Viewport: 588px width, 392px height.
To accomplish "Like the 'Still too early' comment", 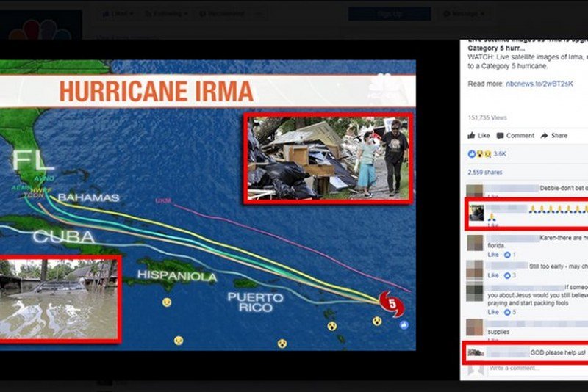I will click(493, 275).
